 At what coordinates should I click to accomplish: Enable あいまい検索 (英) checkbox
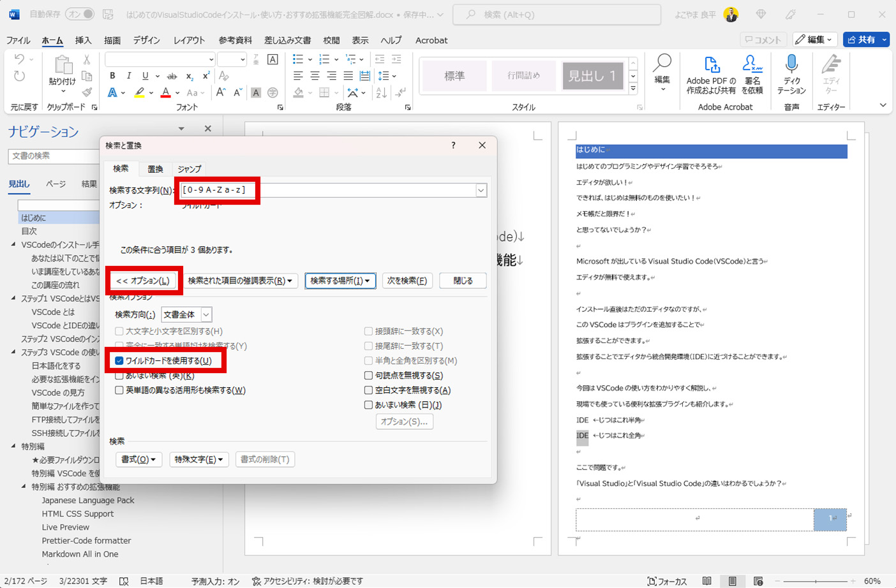[119, 376]
